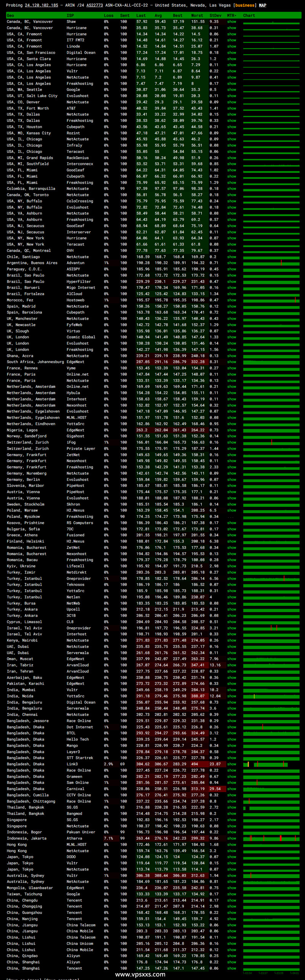Select 'Pakistan, Karachi' geo cell
Screen dimensions: 305x980
[25, 684]
